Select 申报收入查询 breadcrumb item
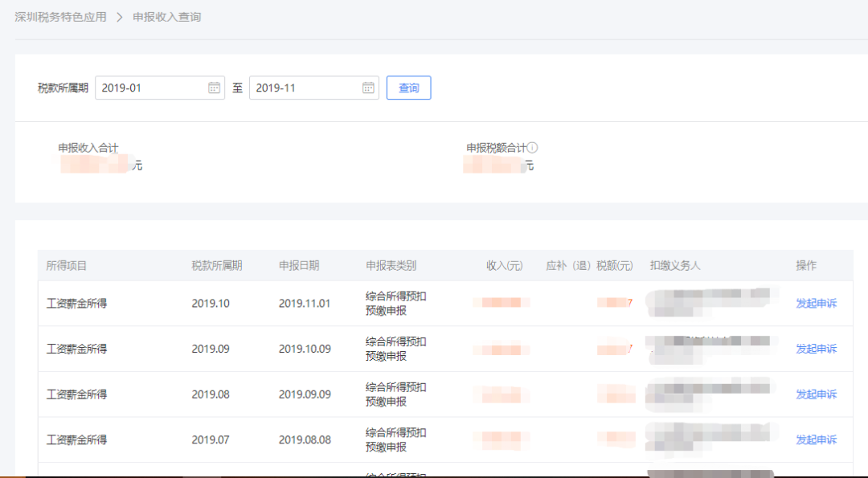The image size is (868, 478). point(166,17)
